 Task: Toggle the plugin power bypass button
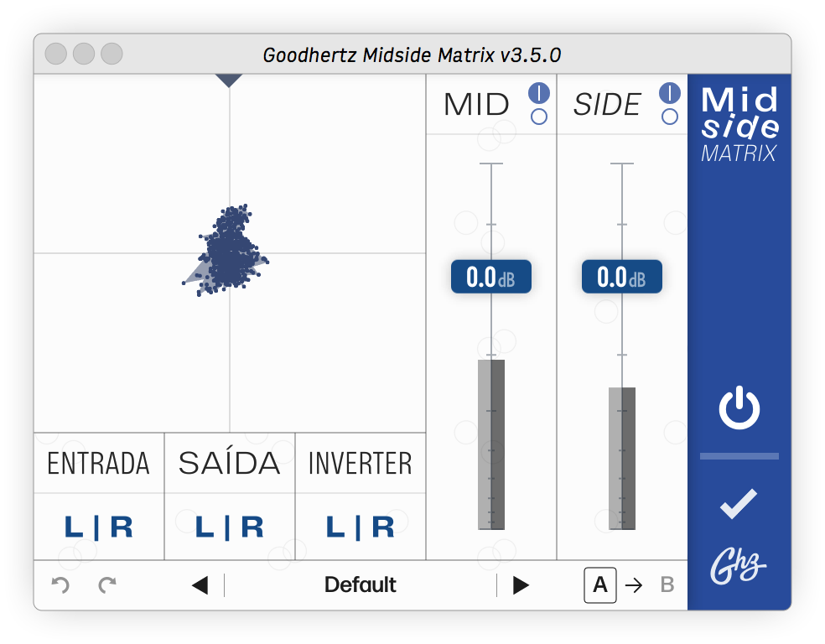[739, 408]
